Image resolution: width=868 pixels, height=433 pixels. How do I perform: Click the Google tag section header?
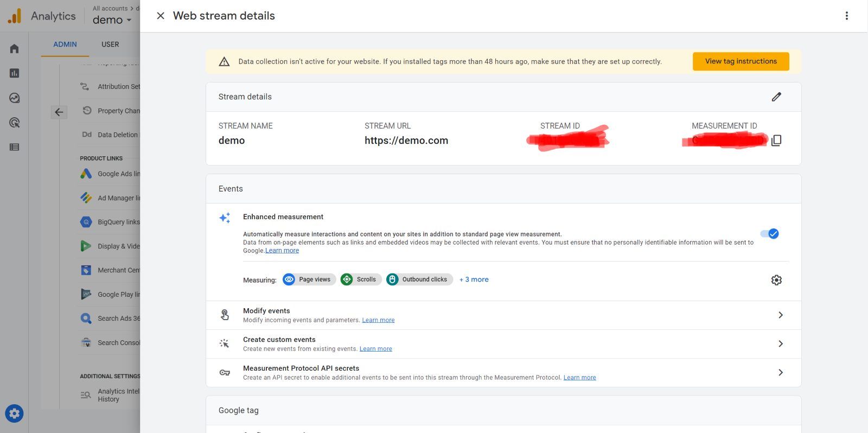503,411
